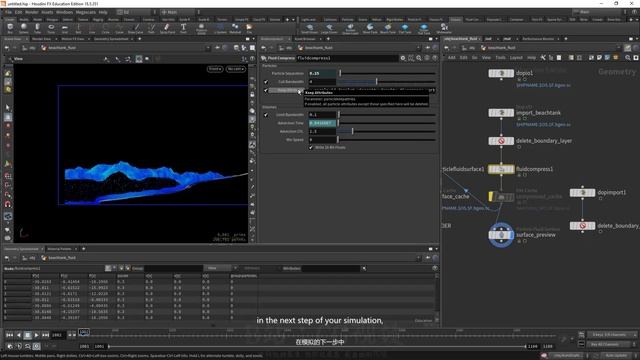Open the network editor Add menu
Image resolution: width=640 pixels, height=360 pixels.
[451, 58]
